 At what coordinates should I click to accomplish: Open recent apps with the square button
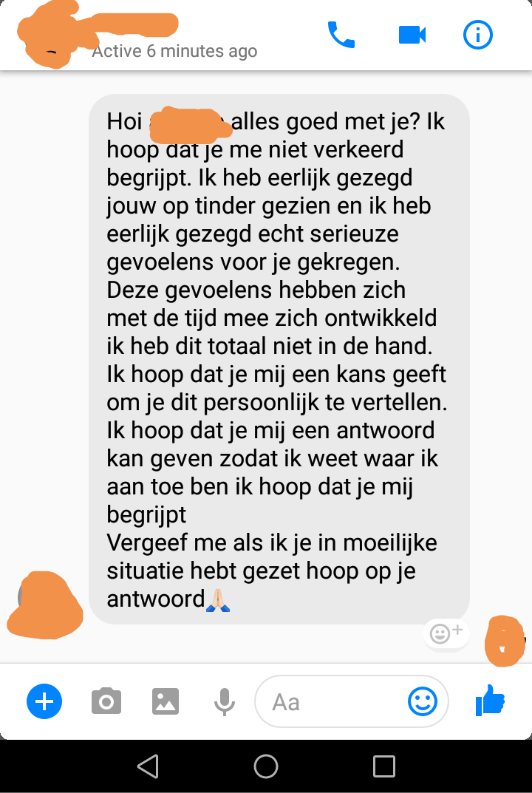point(383,766)
